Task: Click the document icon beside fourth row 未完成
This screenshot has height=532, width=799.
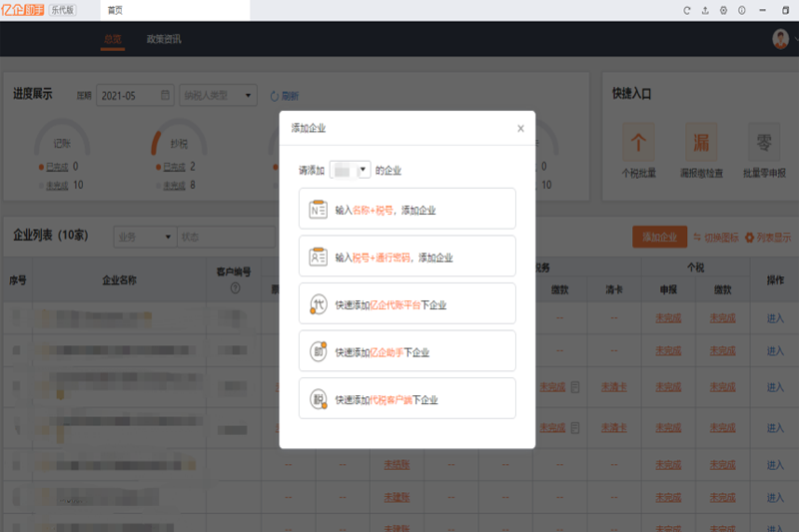Action: tap(575, 428)
